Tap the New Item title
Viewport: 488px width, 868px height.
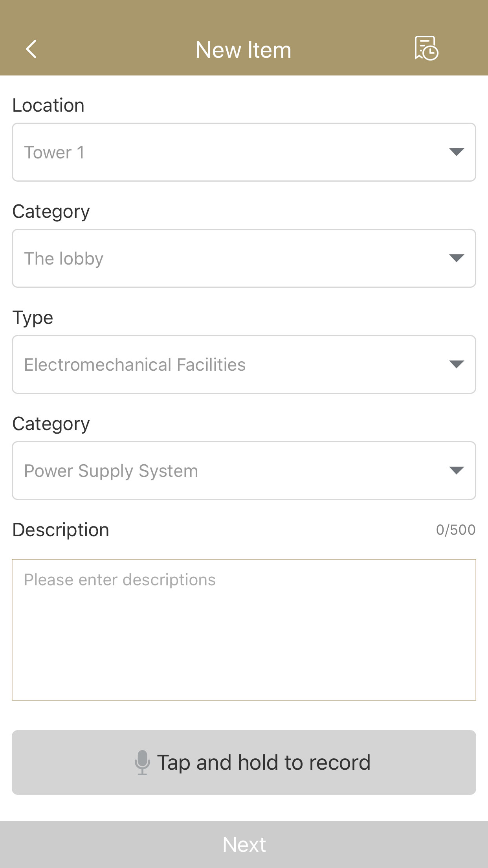point(244,50)
